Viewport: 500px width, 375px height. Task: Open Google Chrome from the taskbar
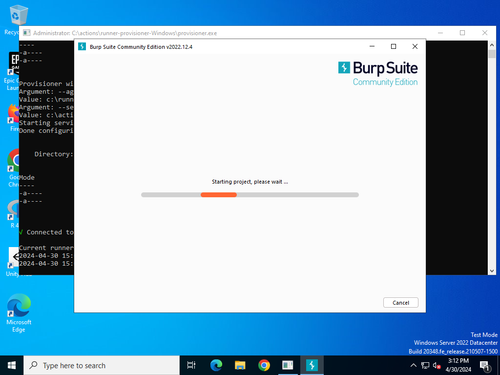coord(264,365)
